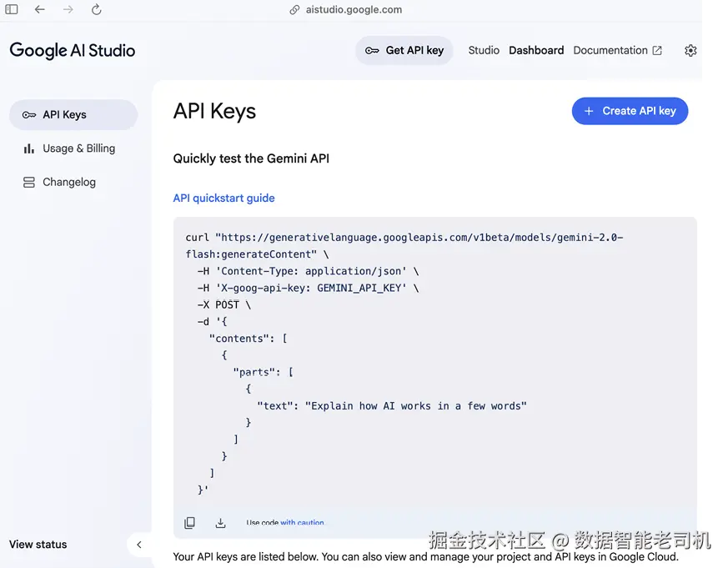Go forward with the browser forward arrow
Image resolution: width=728 pixels, height=568 pixels.
tap(68, 9)
